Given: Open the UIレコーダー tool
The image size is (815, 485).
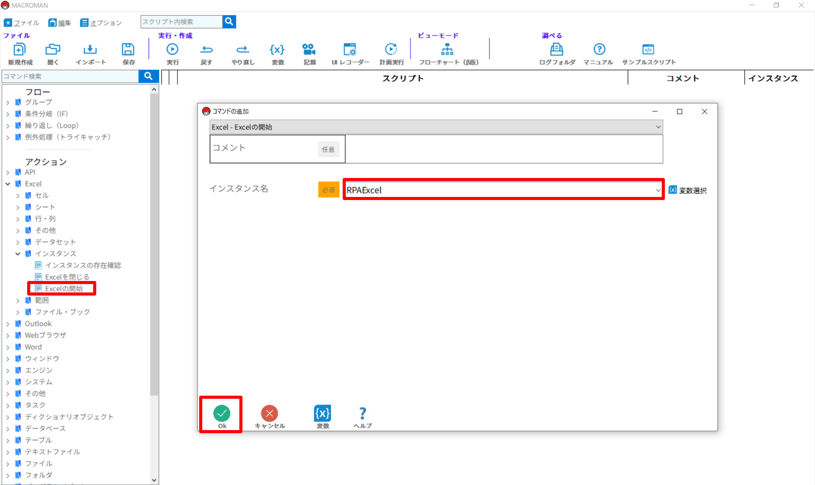Looking at the screenshot, I should [x=349, y=53].
